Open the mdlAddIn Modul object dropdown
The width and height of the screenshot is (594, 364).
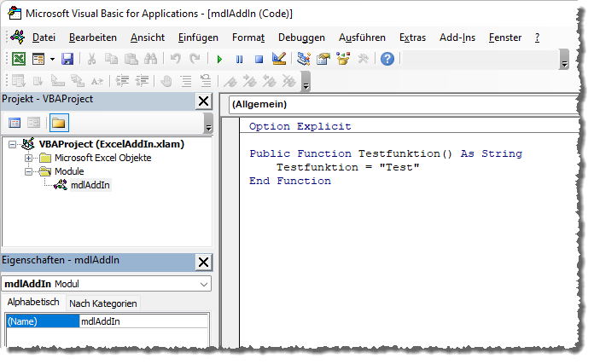coord(203,284)
